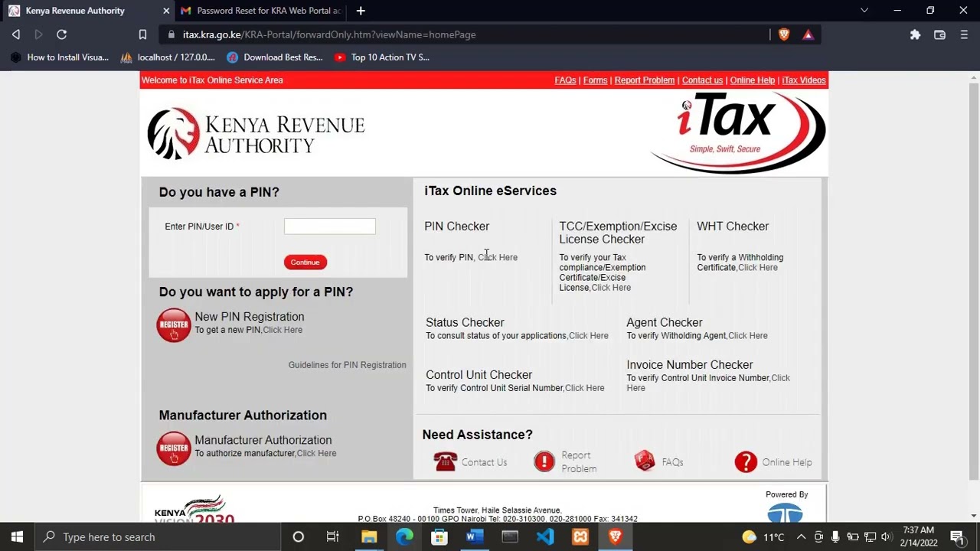
Task: Open Task View in the taskbar
Action: click(332, 536)
